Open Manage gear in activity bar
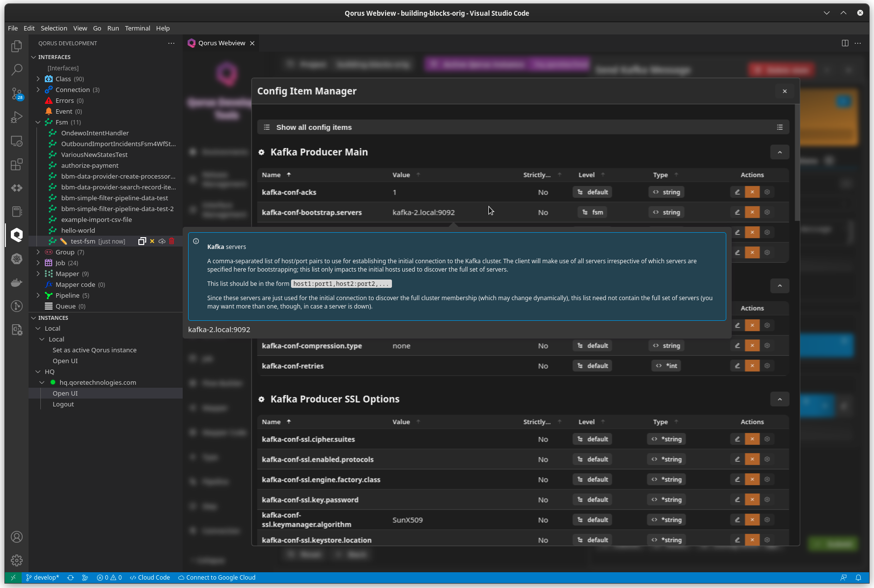Screen dimensions: 874x588 (17, 560)
